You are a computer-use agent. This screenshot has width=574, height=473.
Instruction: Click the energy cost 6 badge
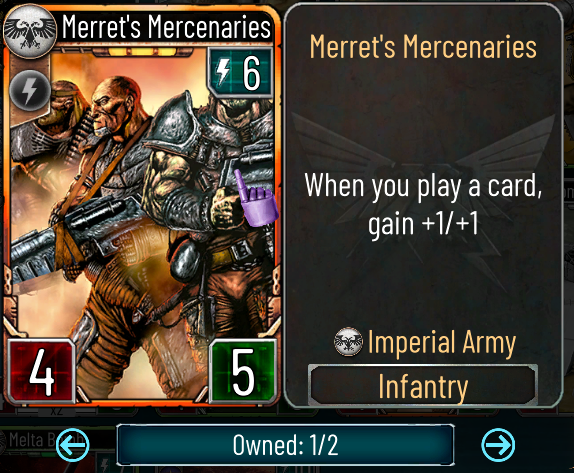click(x=240, y=72)
